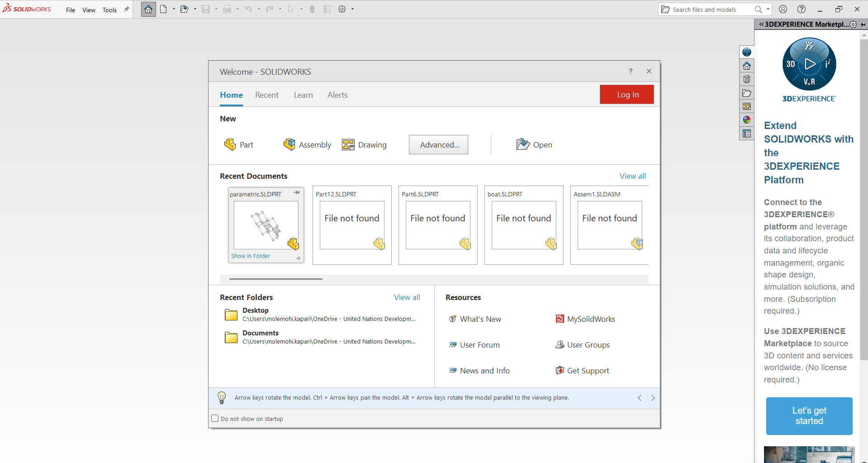Switch to the Recent tab
The width and height of the screenshot is (868, 463).
[267, 95]
